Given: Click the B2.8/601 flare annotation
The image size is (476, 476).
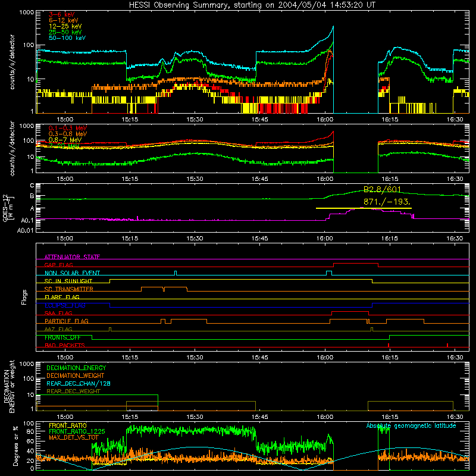Looking at the screenshot, I should tap(382, 189).
